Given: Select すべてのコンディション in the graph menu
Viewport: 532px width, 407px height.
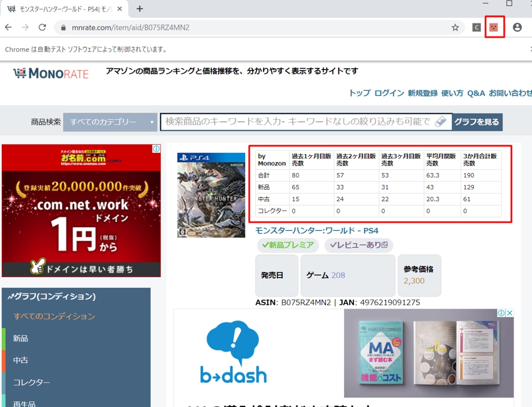Looking at the screenshot, I should tap(54, 316).
